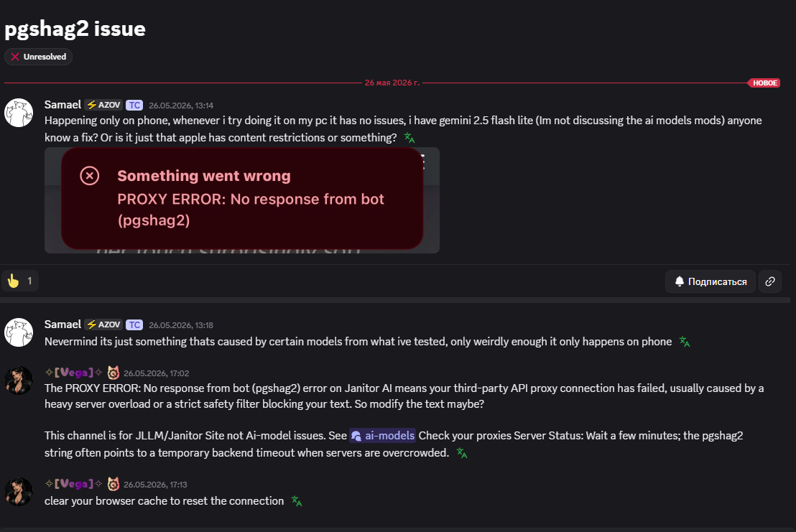Click the pig emoji badge beside Vega 17:02
Screen dimensions: 796x532
coord(114,373)
